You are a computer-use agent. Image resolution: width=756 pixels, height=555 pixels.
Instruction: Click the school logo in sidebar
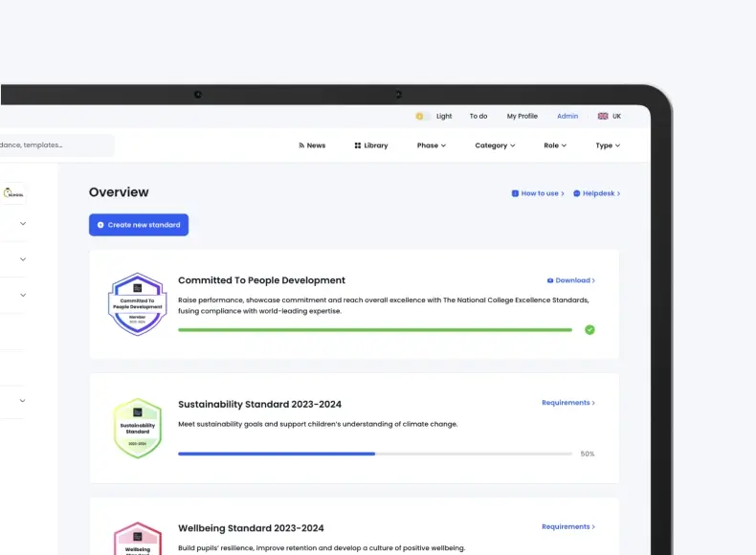14,193
